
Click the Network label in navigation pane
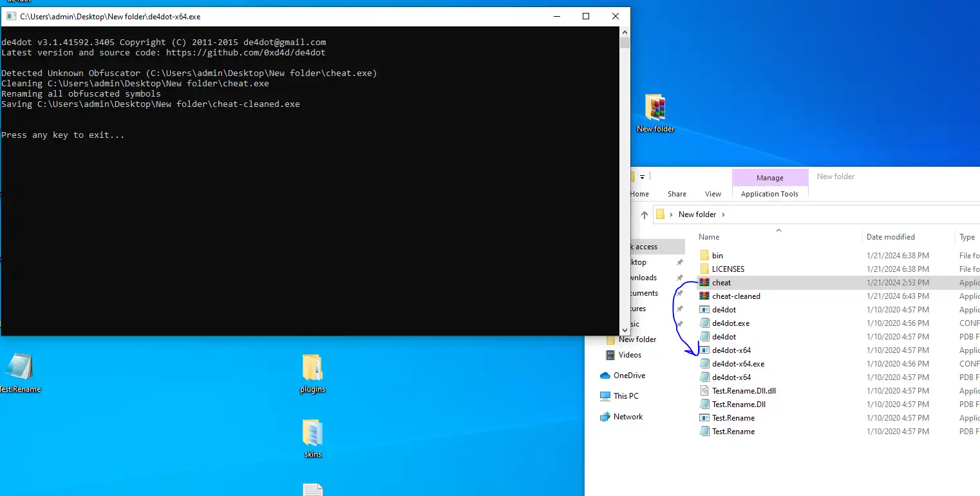[628, 417]
